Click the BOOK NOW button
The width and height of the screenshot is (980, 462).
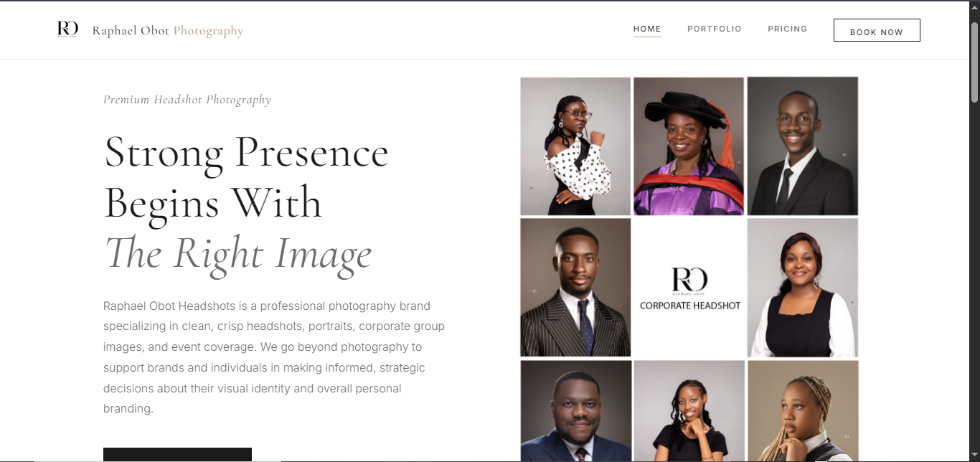tap(877, 30)
